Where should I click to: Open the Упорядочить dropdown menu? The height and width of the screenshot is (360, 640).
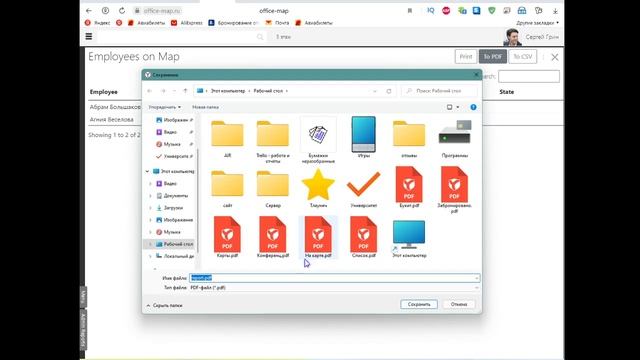[x=164, y=107]
